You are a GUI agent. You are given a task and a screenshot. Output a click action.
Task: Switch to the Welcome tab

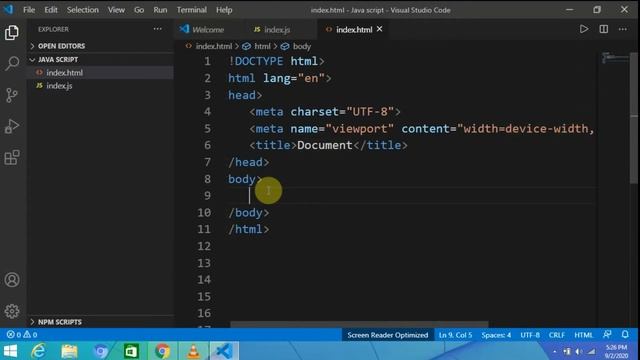208,29
